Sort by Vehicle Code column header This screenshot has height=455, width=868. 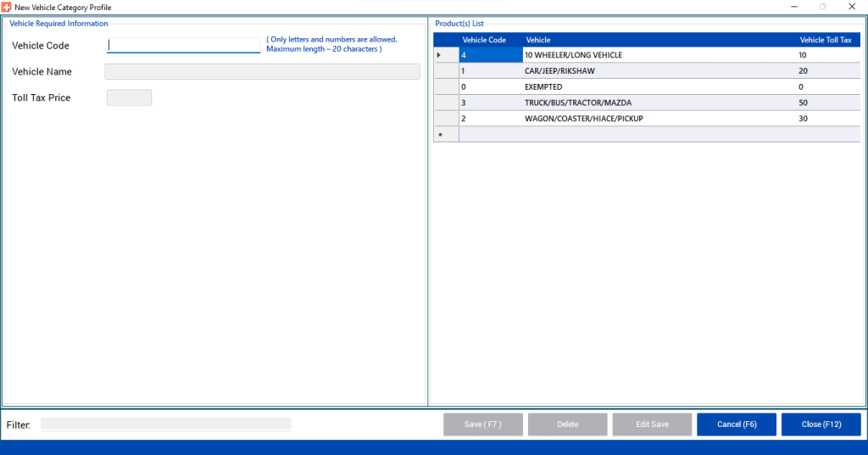tap(484, 40)
